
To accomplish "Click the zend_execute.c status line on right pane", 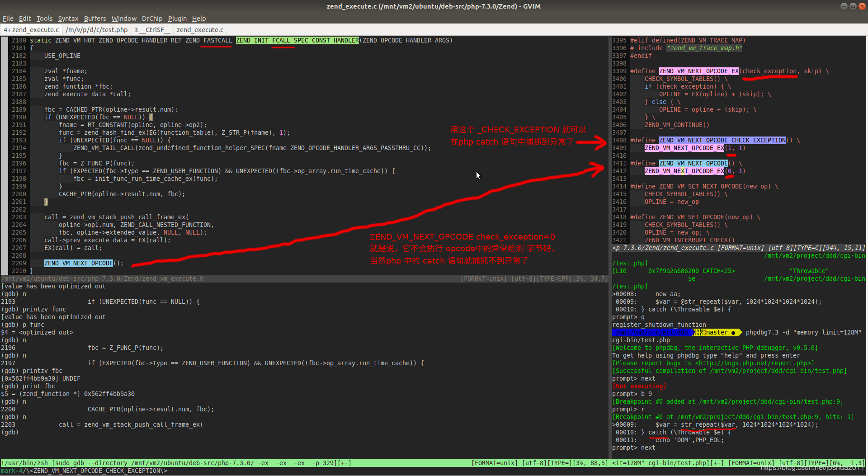I will 739,248.
